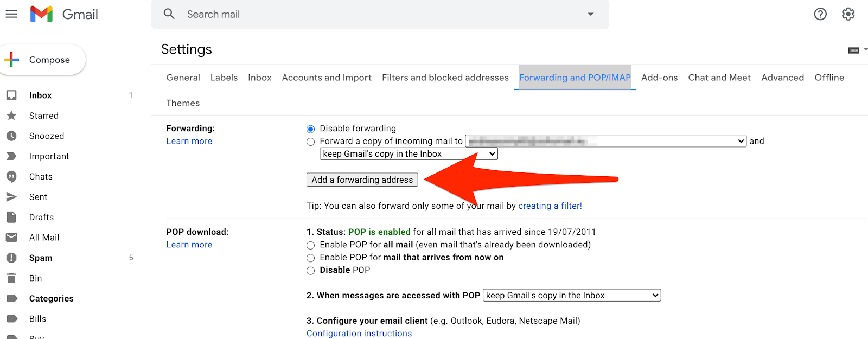
Task: Switch to the Advanced tab
Action: pos(783,78)
